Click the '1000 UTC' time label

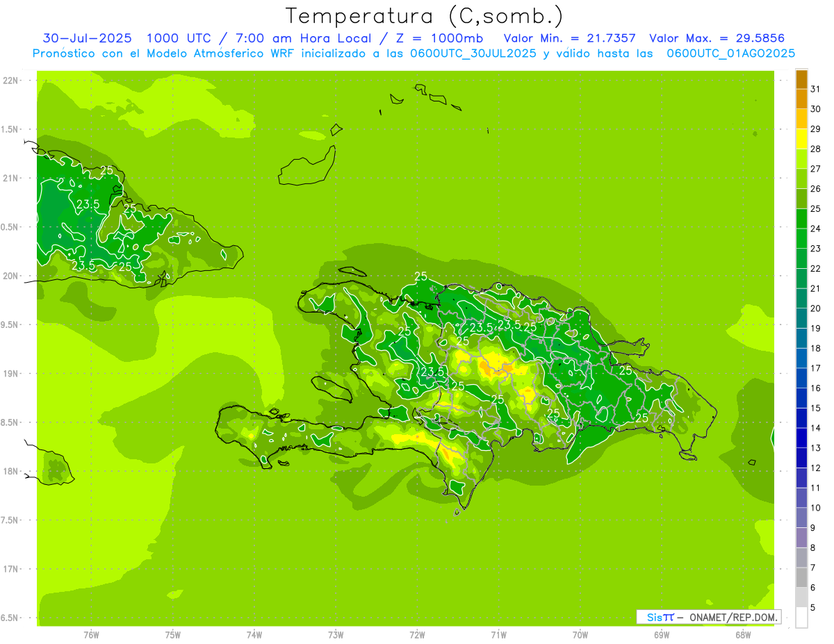179,38
